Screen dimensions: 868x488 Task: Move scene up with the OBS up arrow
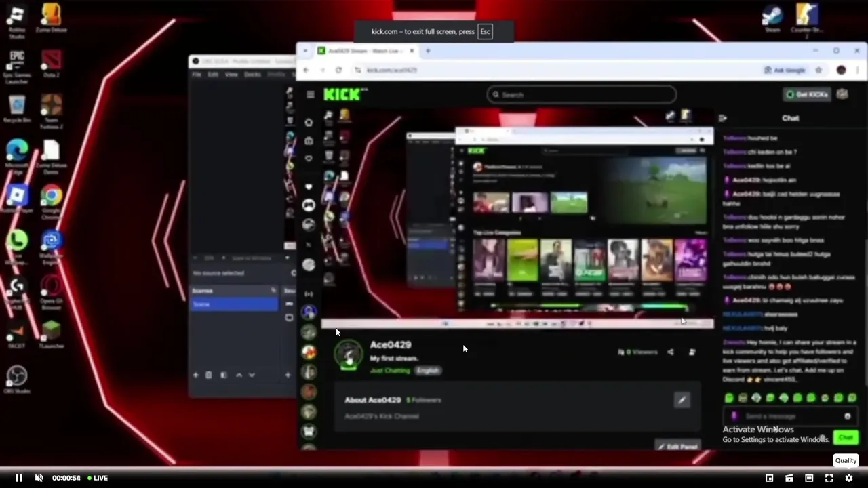pyautogui.click(x=239, y=375)
